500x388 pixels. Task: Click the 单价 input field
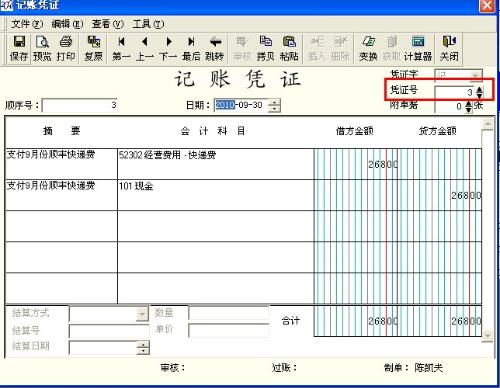[x=229, y=330]
